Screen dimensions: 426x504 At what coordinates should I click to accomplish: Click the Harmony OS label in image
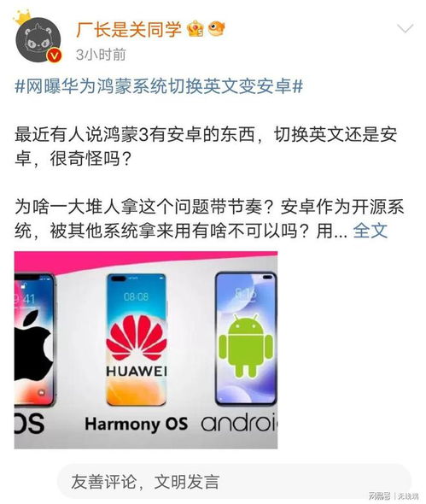pyautogui.click(x=137, y=424)
